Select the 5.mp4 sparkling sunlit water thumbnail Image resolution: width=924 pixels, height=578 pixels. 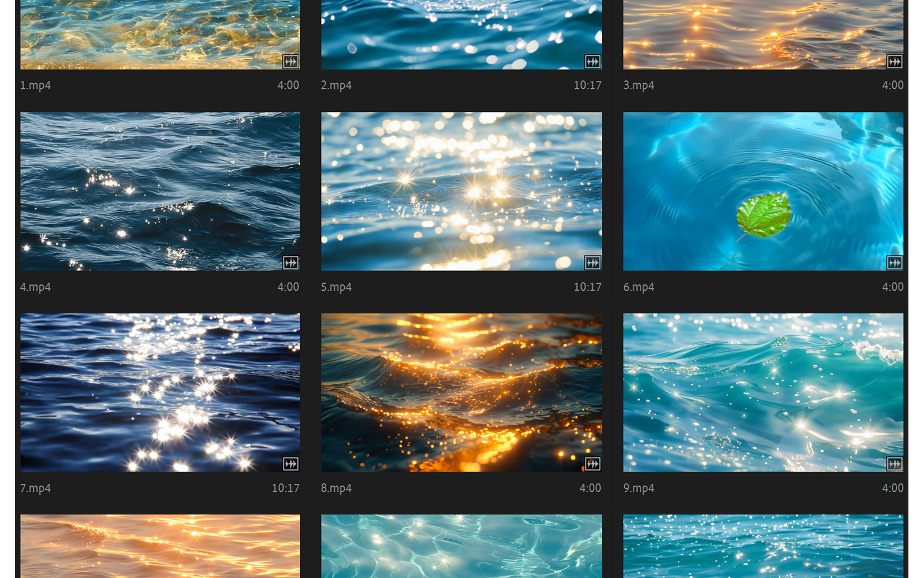(x=461, y=191)
